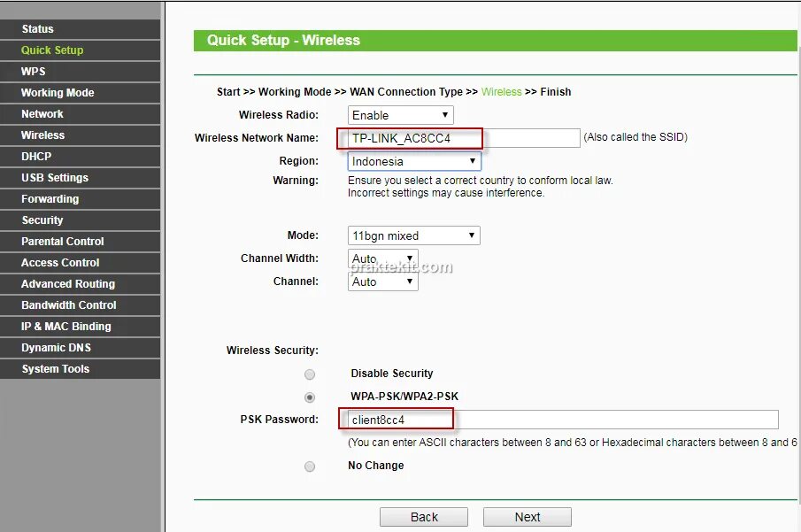
Task: Open the WPS menu item
Action: point(80,72)
